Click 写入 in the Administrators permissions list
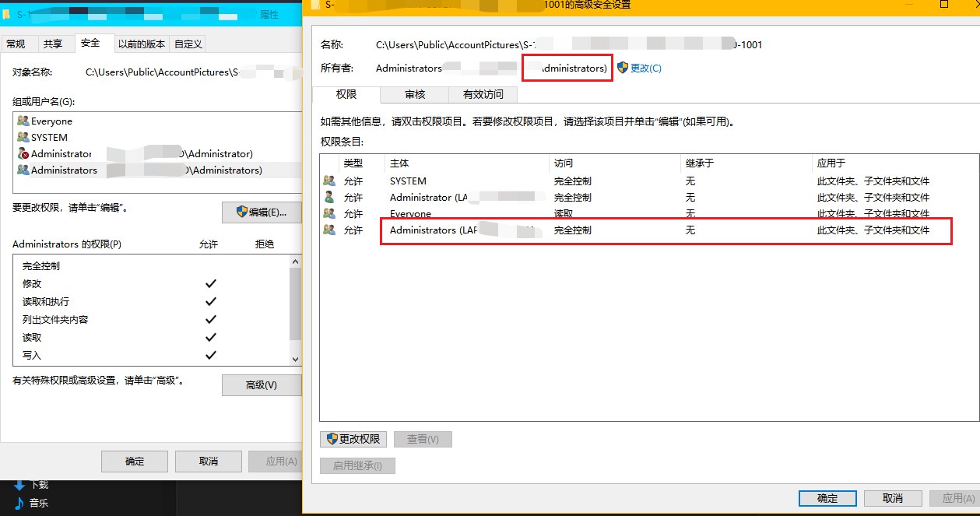Image resolution: width=980 pixels, height=516 pixels. [32, 355]
